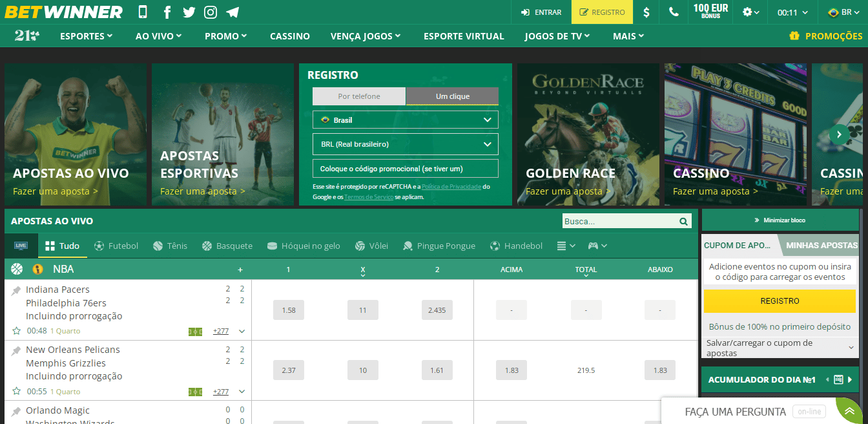Open the 00:11 time zone dropdown

coord(792,12)
